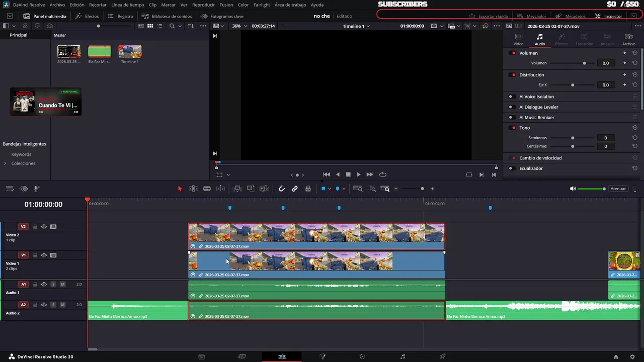
Task: Click the blue Flag icon
Action: tap(323, 189)
